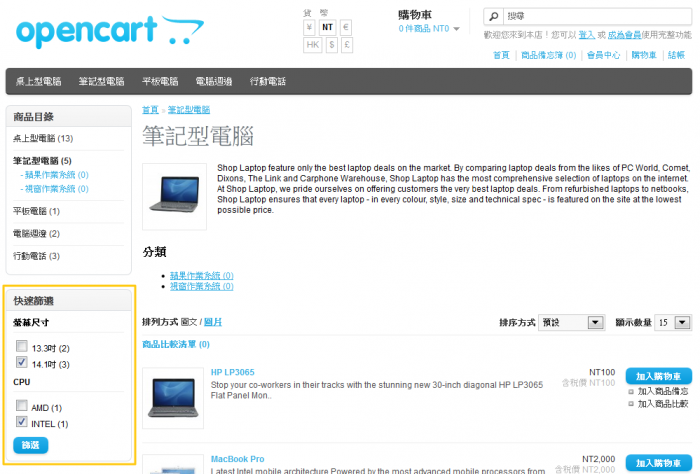Switch to 圖片 grid view
700x474 pixels.
point(213,322)
